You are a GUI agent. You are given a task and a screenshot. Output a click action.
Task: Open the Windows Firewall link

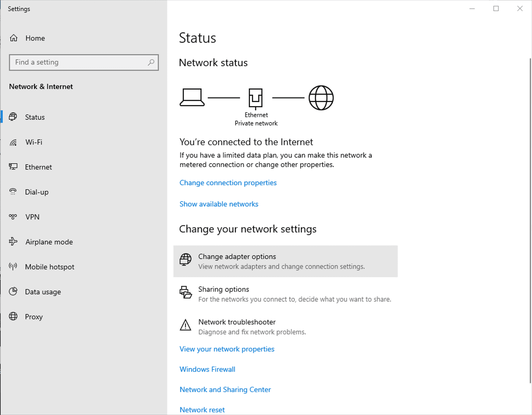tap(207, 369)
